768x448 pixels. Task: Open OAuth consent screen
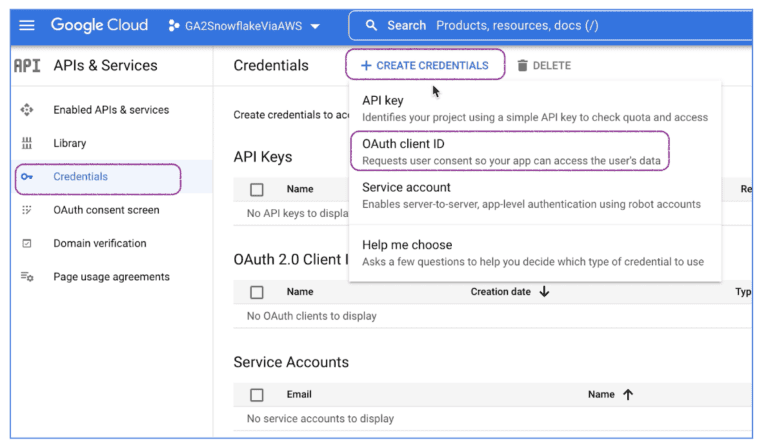point(106,210)
